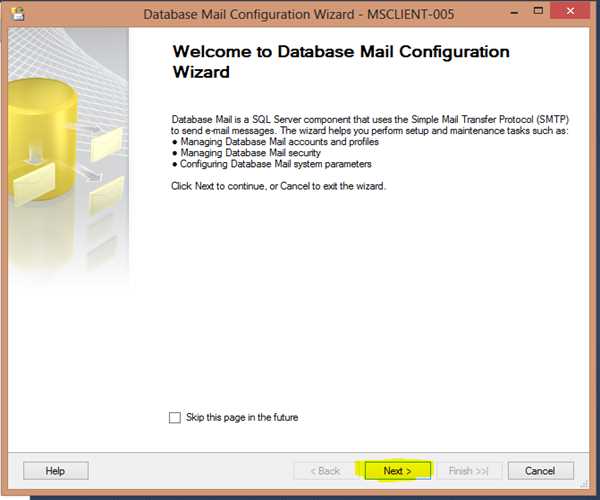Click the 'Skip this page in the future' label
The height and width of the screenshot is (500, 600).
pyautogui.click(x=242, y=418)
